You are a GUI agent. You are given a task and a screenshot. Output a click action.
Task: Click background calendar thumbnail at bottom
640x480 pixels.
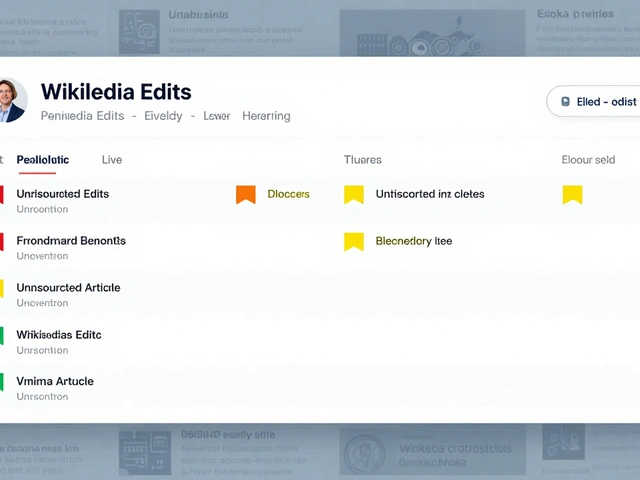click(145, 453)
